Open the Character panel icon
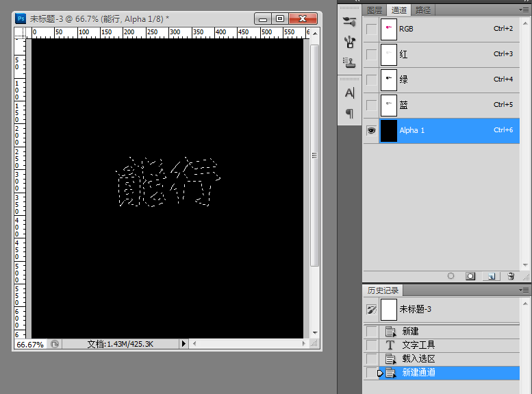The image size is (532, 394). point(349,93)
